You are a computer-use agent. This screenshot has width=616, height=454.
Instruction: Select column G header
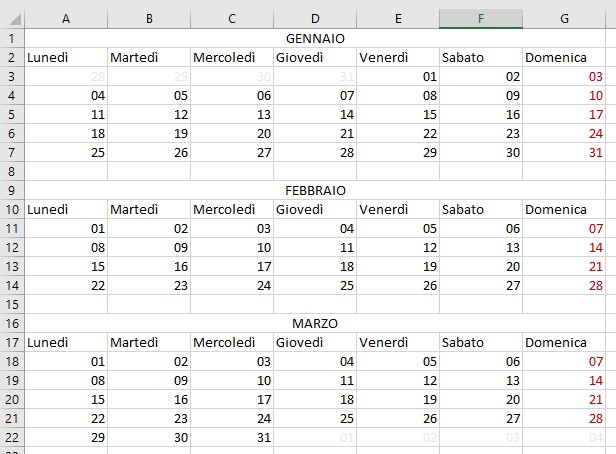pyautogui.click(x=564, y=18)
